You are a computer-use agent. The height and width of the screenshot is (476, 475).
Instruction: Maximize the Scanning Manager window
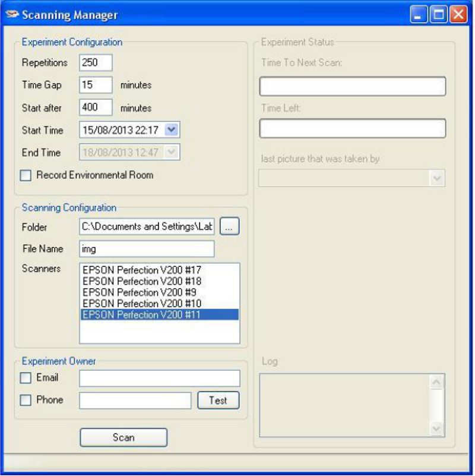pyautogui.click(x=438, y=14)
